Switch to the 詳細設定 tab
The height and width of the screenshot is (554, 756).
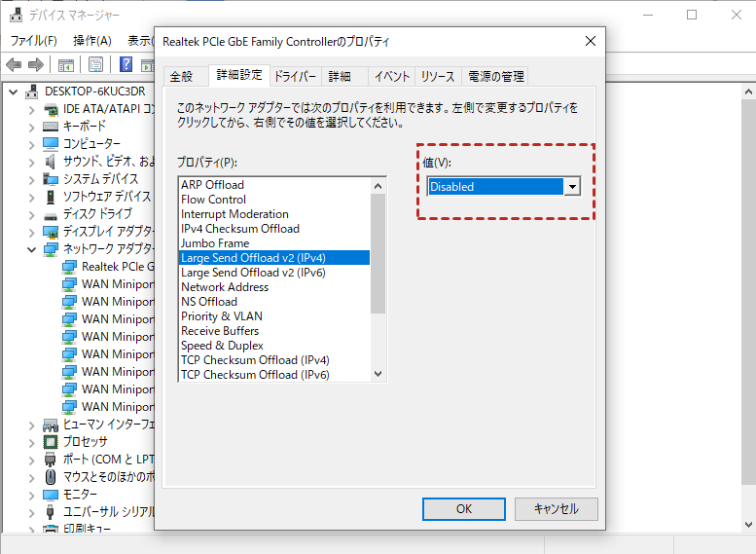239,75
